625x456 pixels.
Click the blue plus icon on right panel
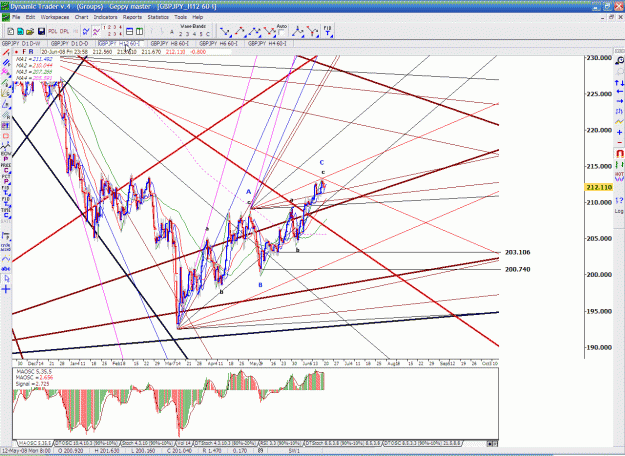point(619,132)
